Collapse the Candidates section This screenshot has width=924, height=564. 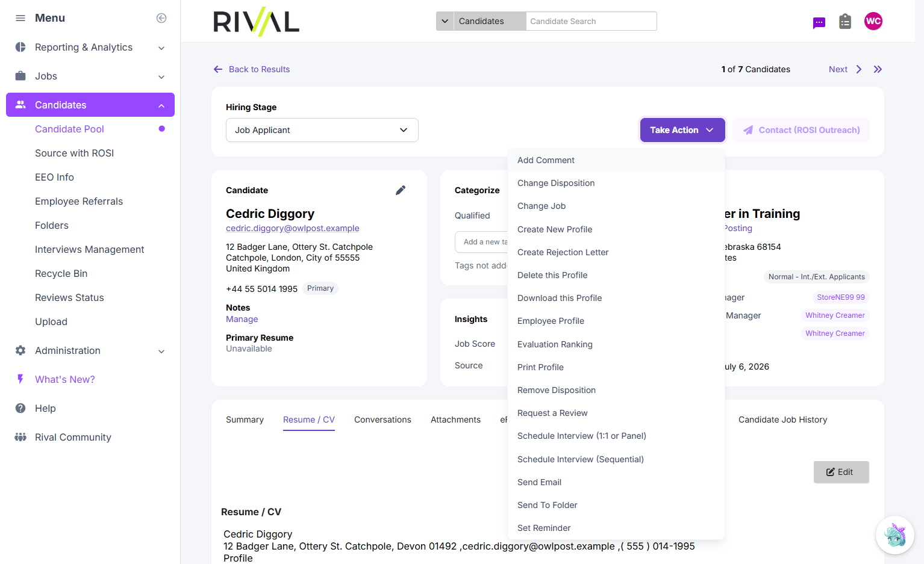(x=161, y=105)
